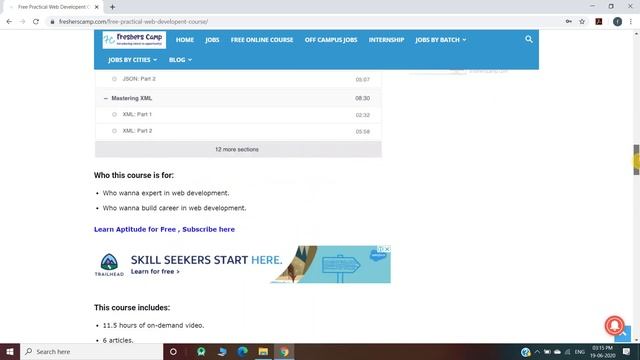Open Chrome three-dot menu
640x360 pixels.
click(x=631, y=22)
